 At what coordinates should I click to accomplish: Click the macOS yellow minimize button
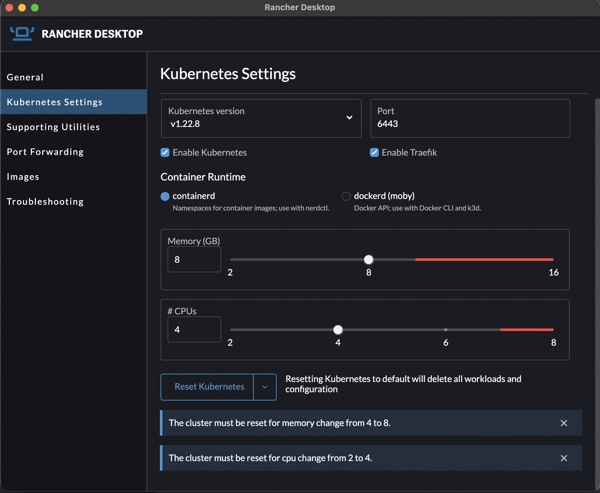coord(22,8)
